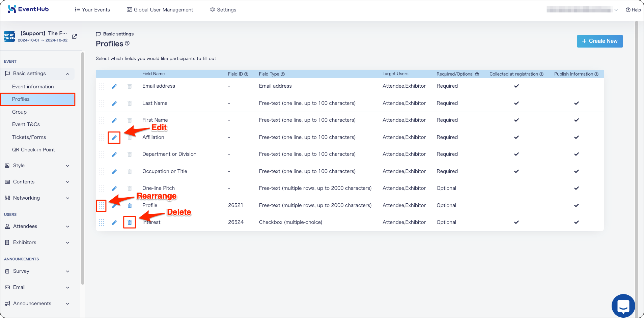This screenshot has height=318, width=644.
Task: Edit the Occupation or Title field
Action: 114,172
